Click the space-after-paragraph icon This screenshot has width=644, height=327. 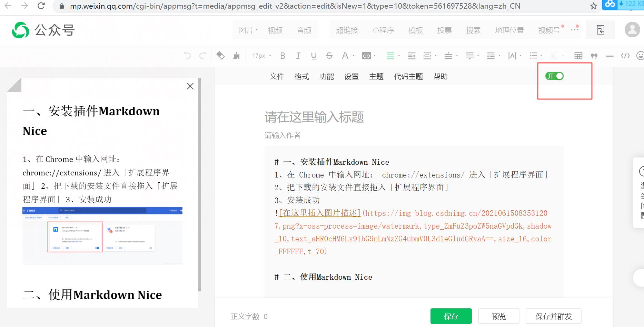(x=469, y=56)
